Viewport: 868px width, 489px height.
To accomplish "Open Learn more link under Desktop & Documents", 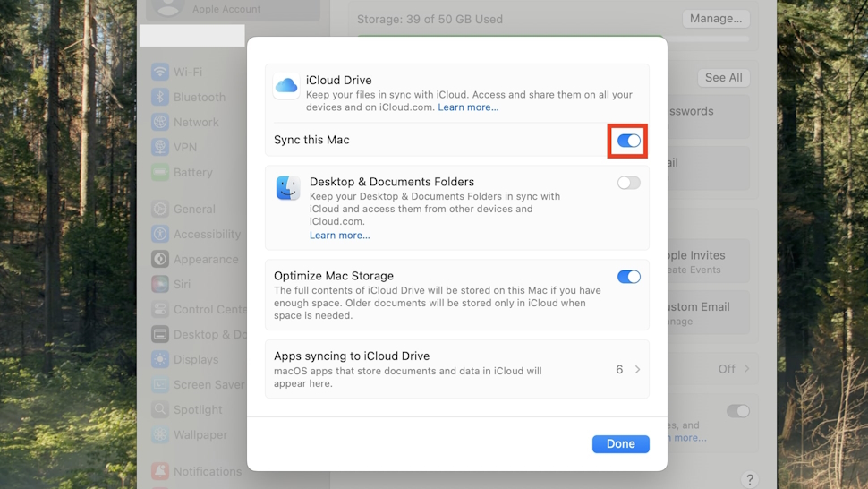I will click(x=339, y=236).
